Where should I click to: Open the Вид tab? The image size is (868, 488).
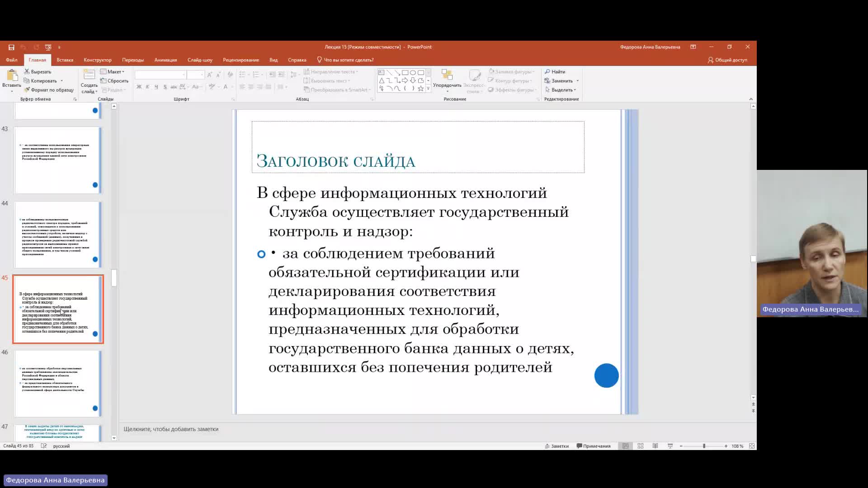[x=274, y=60]
